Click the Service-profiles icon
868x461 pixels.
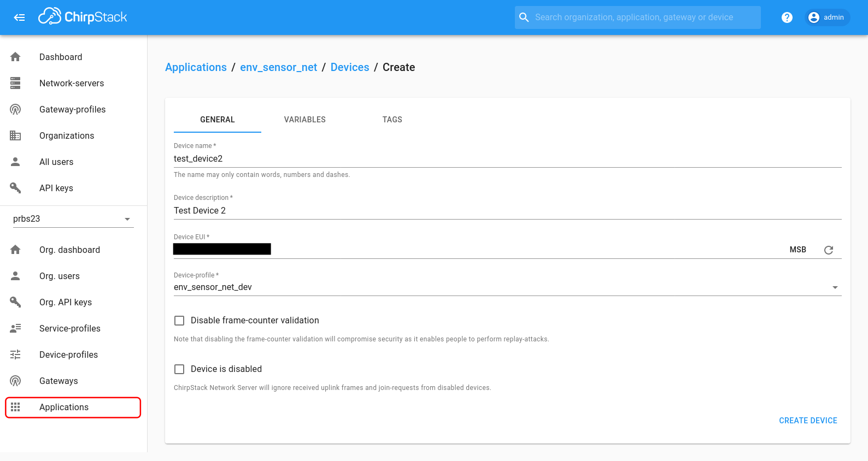coord(15,328)
